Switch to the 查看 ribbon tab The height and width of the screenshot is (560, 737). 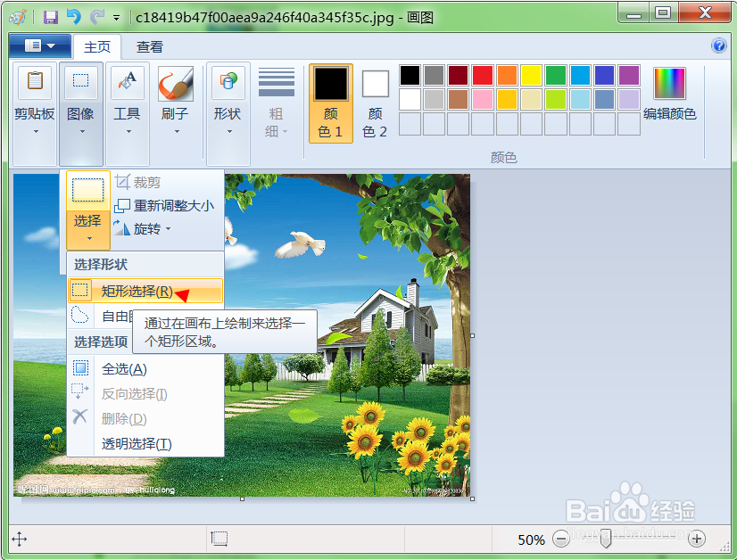tap(150, 47)
